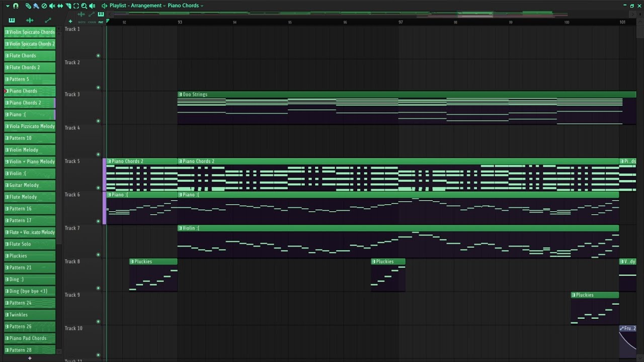Mute Track 4 with its green dot
This screenshot has height=362, width=644.
pos(98,154)
